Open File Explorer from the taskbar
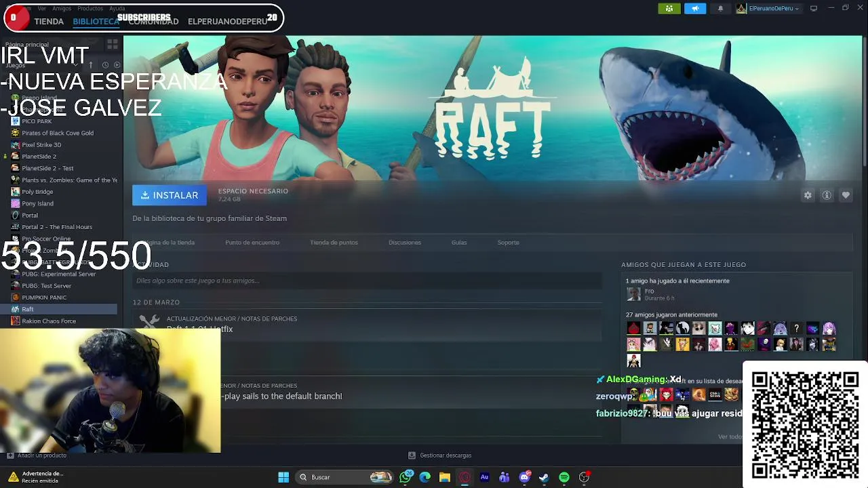The height and width of the screenshot is (488, 868). point(445,477)
